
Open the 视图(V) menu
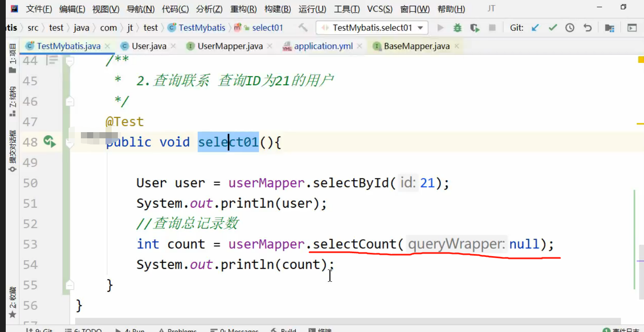106,9
